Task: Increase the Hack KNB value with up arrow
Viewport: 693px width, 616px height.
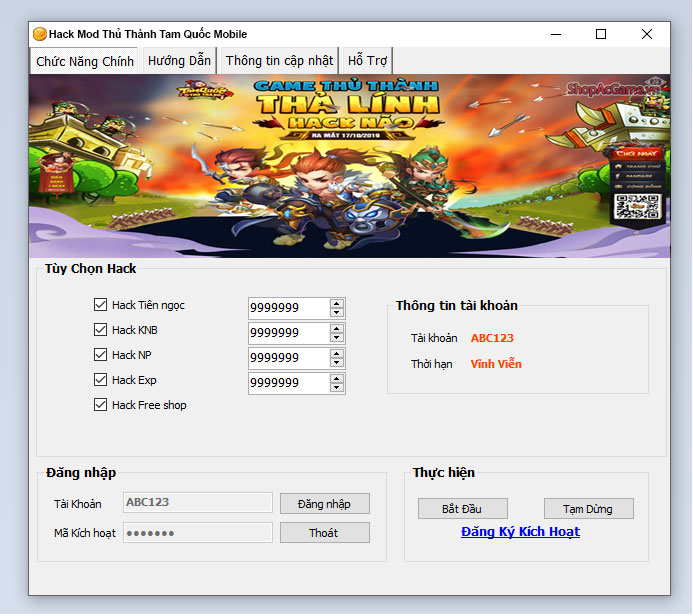Action: point(337,329)
